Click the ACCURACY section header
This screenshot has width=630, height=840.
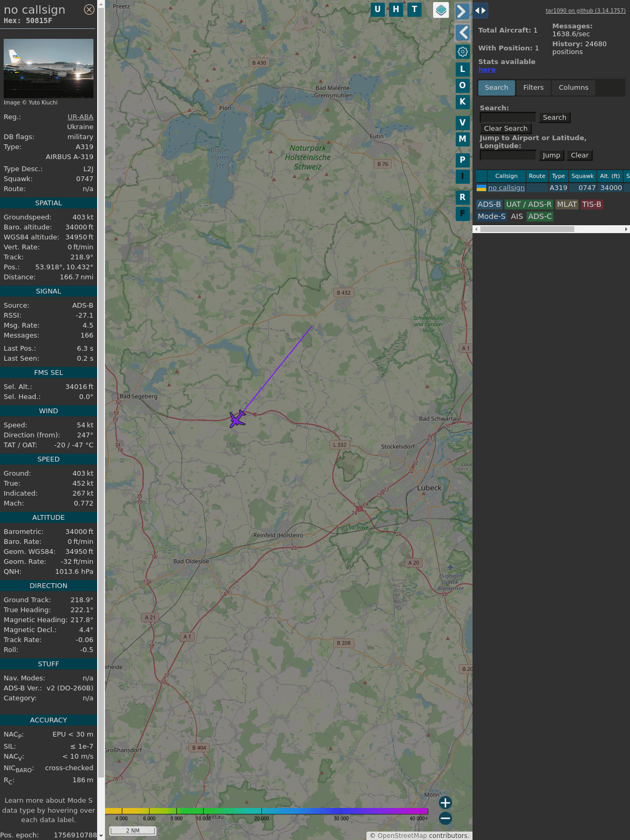point(48,720)
